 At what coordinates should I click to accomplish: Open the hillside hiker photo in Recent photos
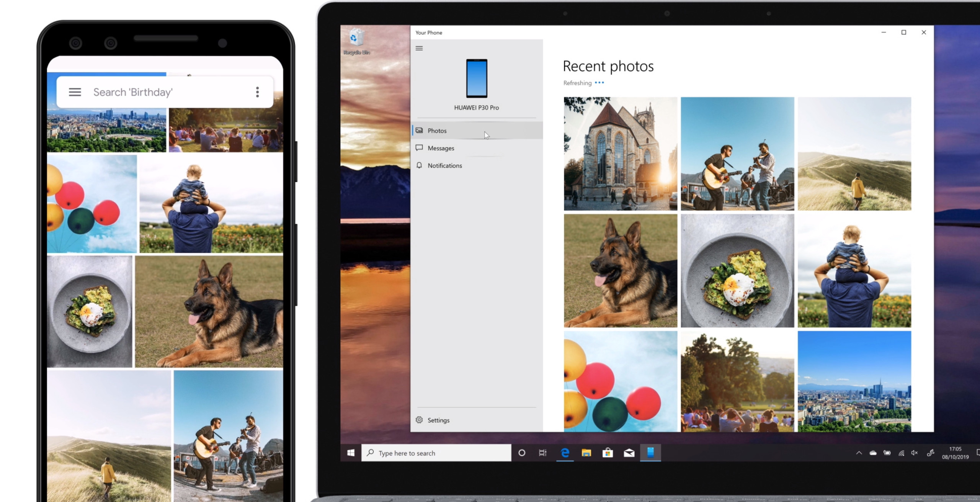(x=854, y=154)
